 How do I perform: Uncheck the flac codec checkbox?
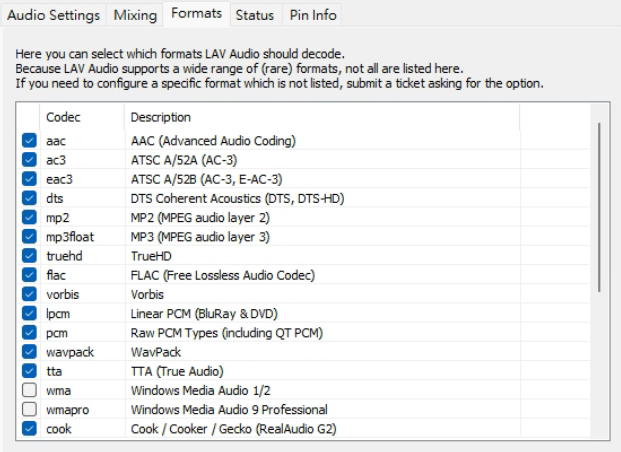tap(29, 276)
